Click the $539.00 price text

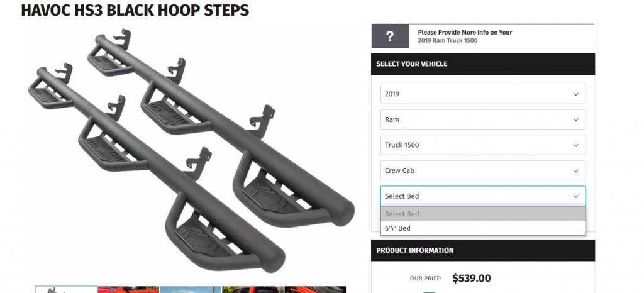coord(472,279)
